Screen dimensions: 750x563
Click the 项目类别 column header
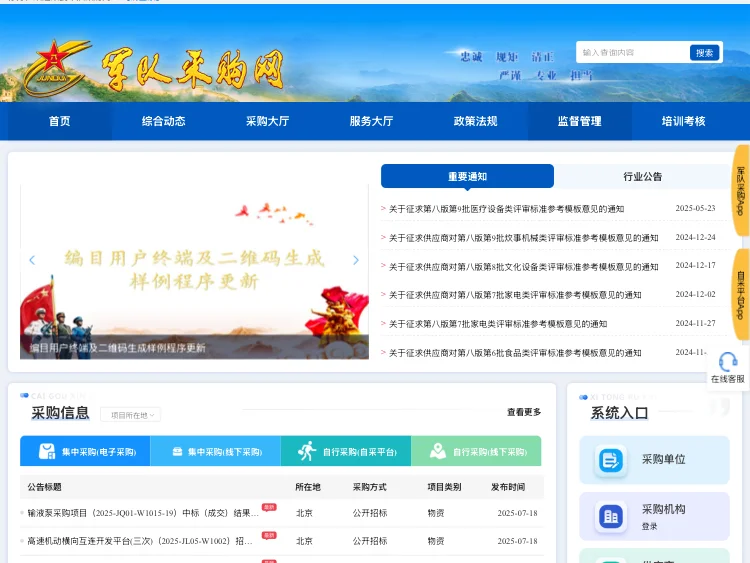pyautogui.click(x=444, y=487)
